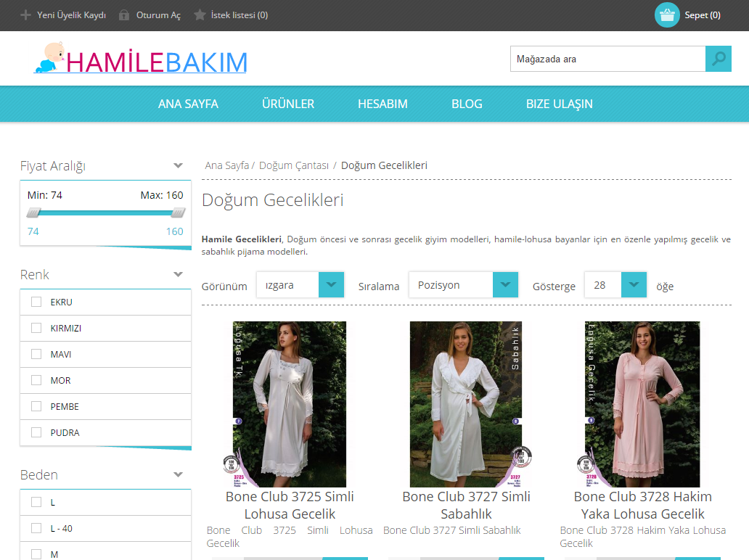Open the ÜRÜNLER menu
The image size is (749, 560).
coord(288,104)
